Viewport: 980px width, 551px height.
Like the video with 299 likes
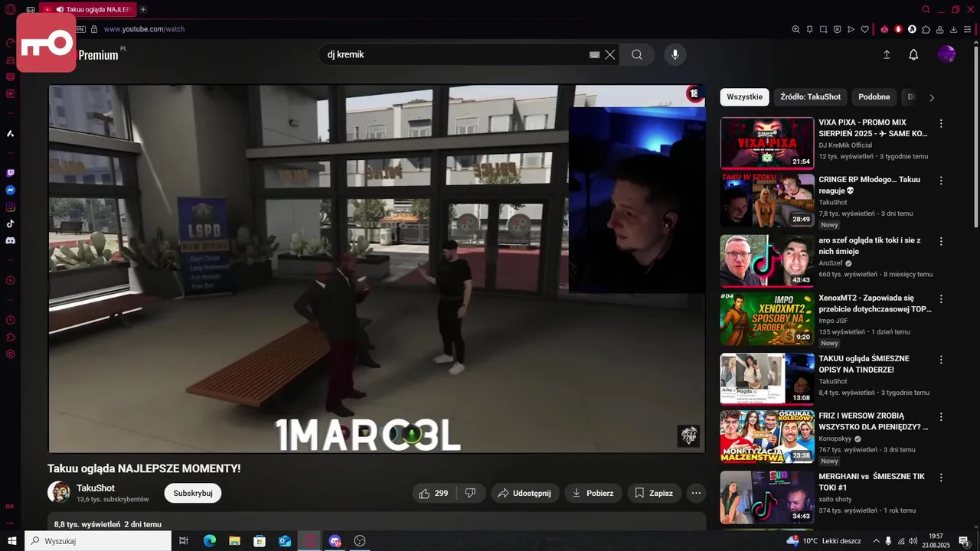[433, 493]
